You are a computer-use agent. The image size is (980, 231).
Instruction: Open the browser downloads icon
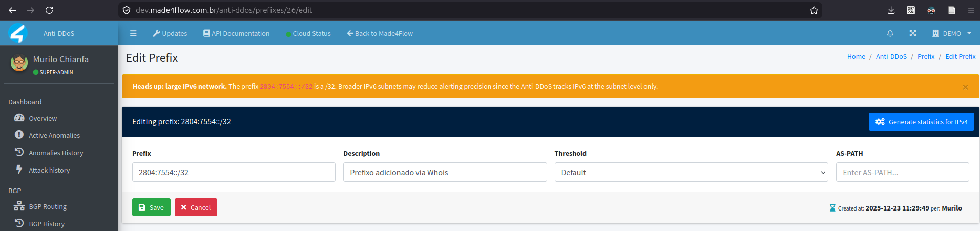(x=891, y=10)
